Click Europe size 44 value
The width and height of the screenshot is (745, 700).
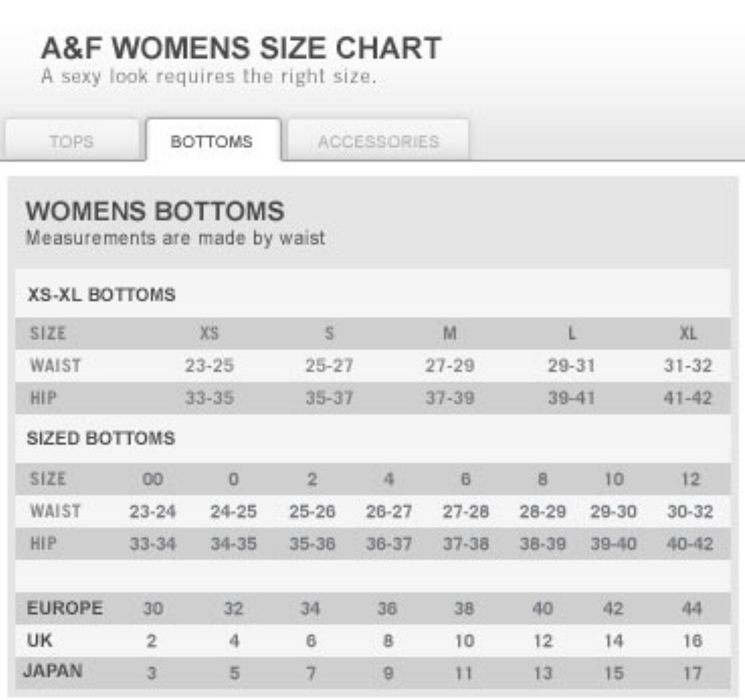pyautogui.click(x=691, y=609)
